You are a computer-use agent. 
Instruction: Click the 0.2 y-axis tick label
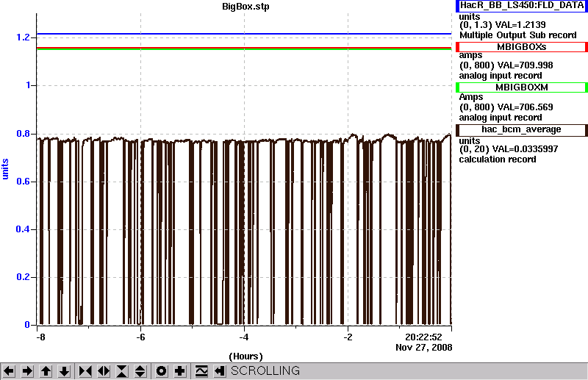(23, 277)
